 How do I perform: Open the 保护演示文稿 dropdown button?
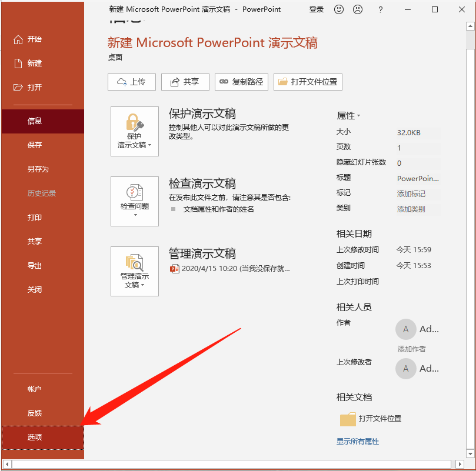(135, 131)
